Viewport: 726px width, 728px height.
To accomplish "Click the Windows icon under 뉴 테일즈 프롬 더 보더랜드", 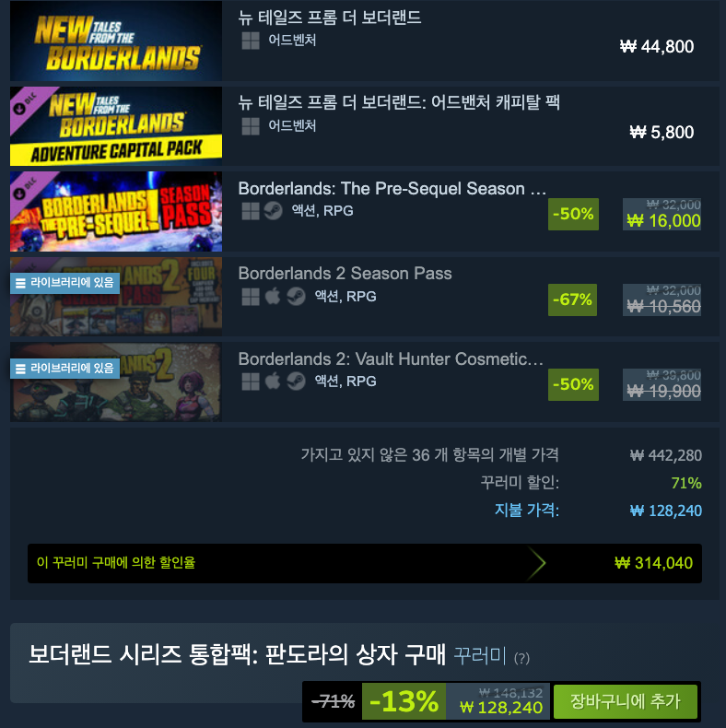I will tap(251, 41).
